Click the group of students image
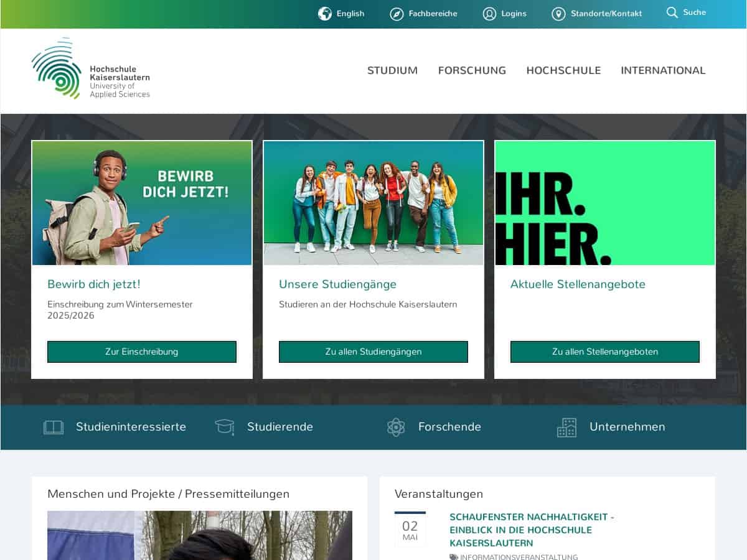The width and height of the screenshot is (747, 560). (x=374, y=203)
